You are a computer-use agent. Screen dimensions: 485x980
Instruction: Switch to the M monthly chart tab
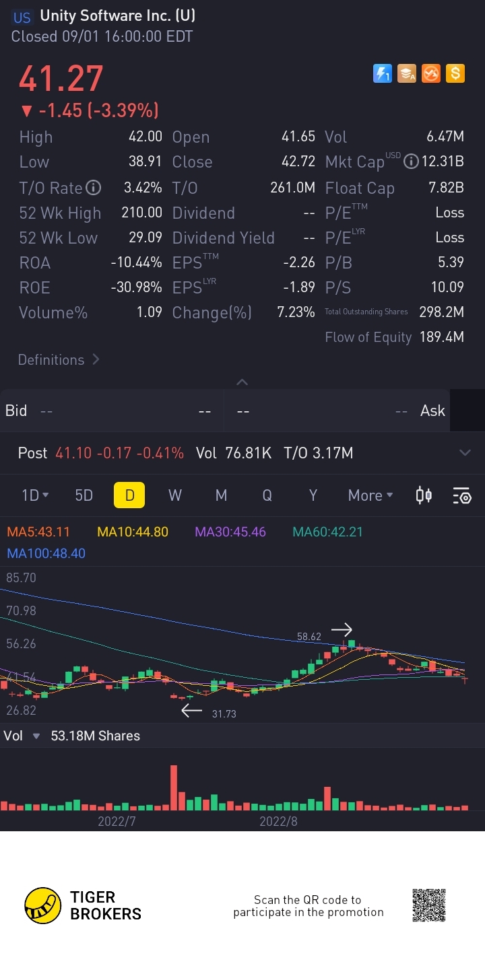point(221,495)
